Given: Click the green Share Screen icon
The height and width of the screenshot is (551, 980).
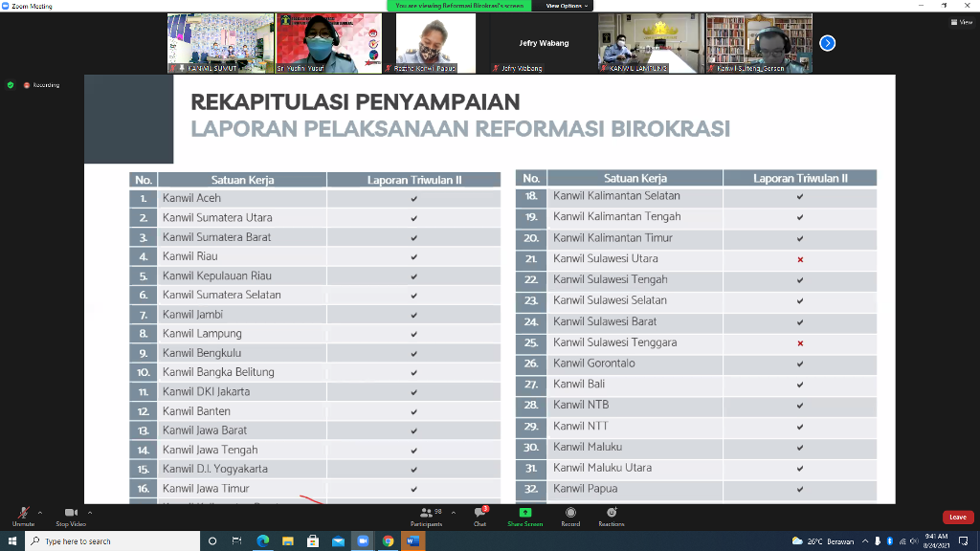Looking at the screenshot, I should (x=524, y=514).
